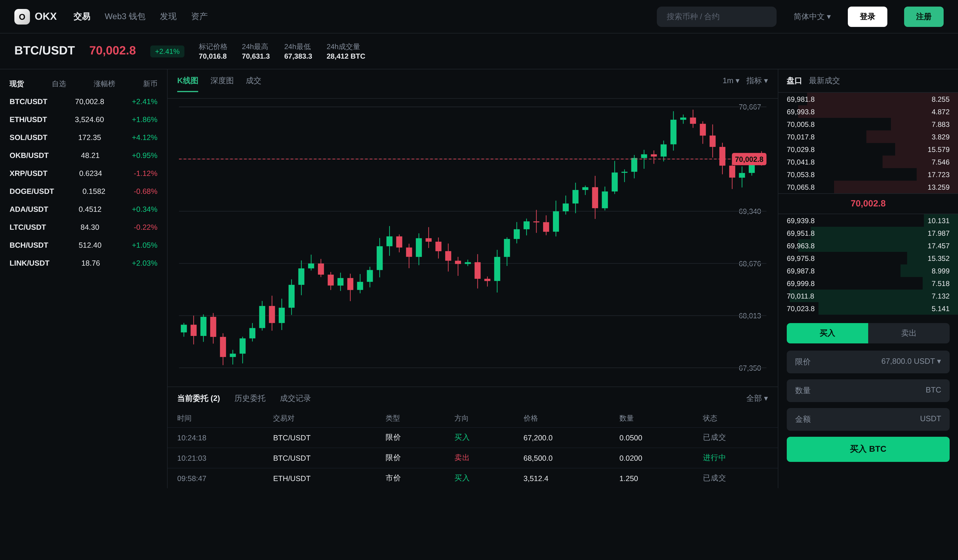Image resolution: width=958 pixels, height=560 pixels.
Task: Expand the 全部 orders filter dropdown
Action: (757, 398)
